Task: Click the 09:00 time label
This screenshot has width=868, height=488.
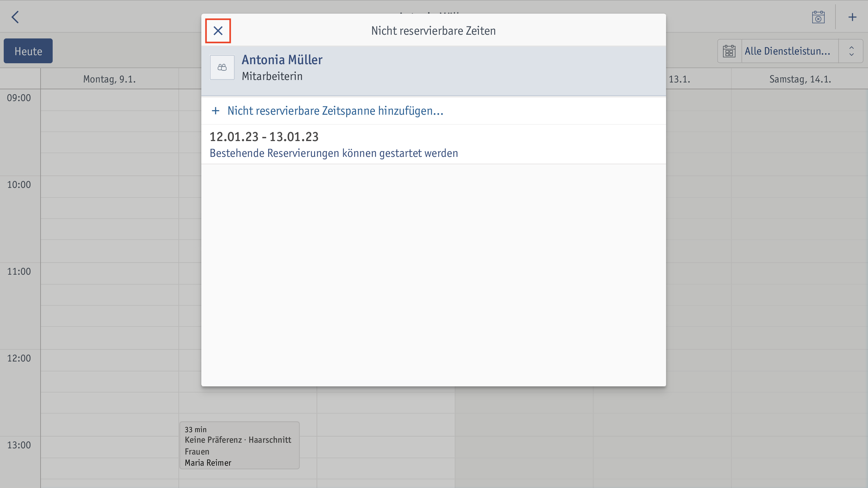Action: tap(19, 98)
